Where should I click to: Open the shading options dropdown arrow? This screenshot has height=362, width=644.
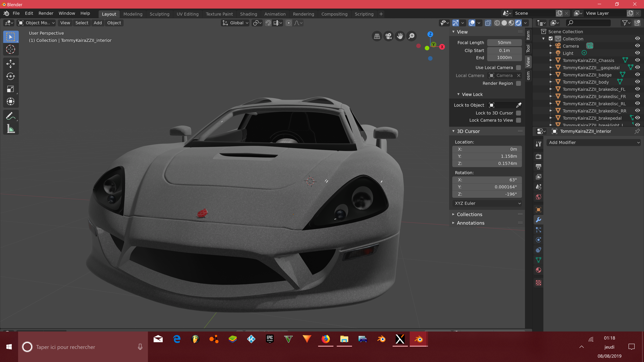pyautogui.click(x=525, y=23)
